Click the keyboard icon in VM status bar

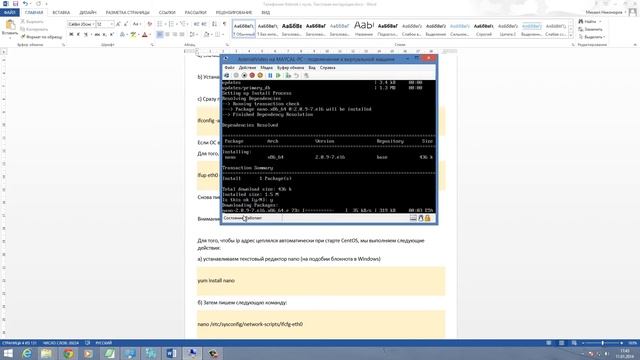[413, 218]
